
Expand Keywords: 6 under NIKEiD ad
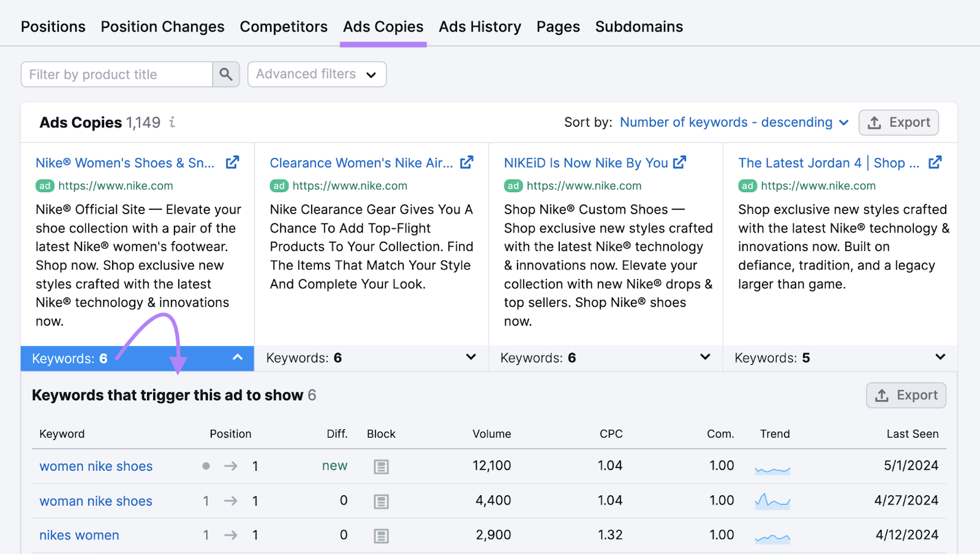coord(606,358)
